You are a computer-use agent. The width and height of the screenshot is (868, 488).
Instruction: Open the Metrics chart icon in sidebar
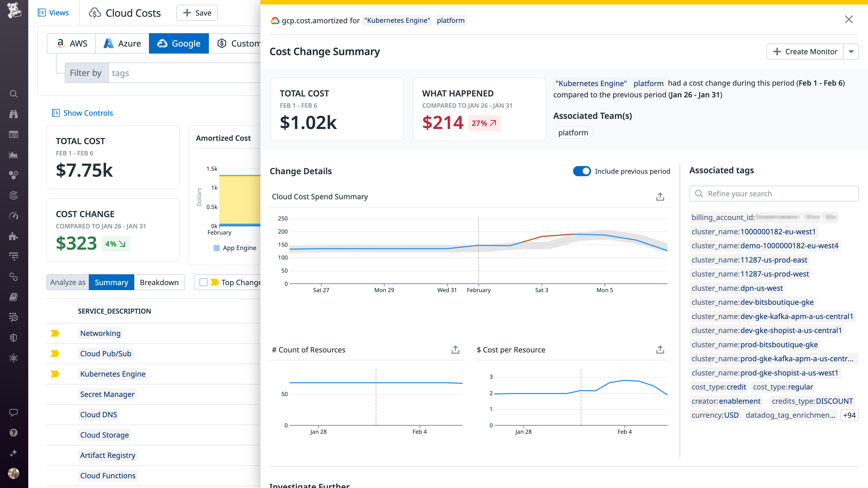(x=14, y=155)
